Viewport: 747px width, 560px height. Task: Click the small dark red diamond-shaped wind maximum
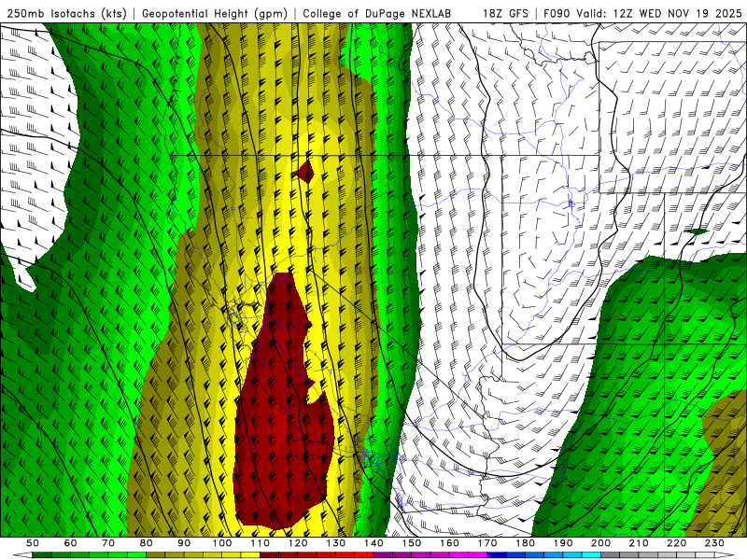click(x=304, y=172)
